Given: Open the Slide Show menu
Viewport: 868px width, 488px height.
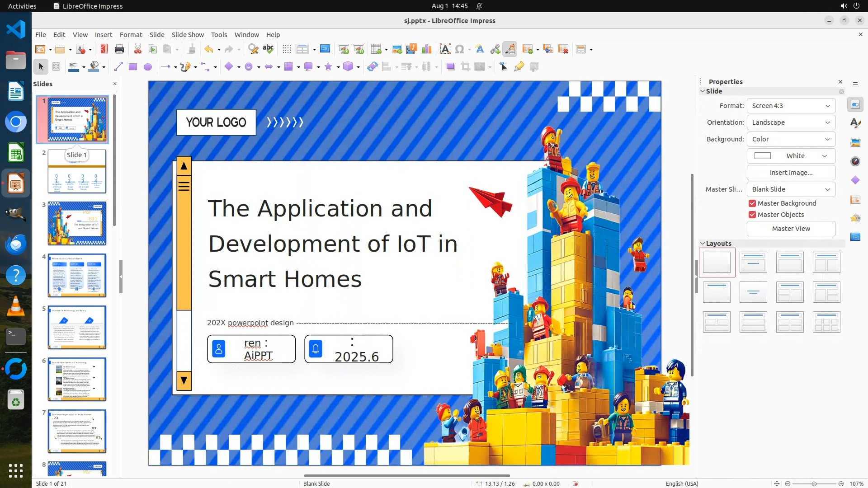Looking at the screenshot, I should [187, 35].
